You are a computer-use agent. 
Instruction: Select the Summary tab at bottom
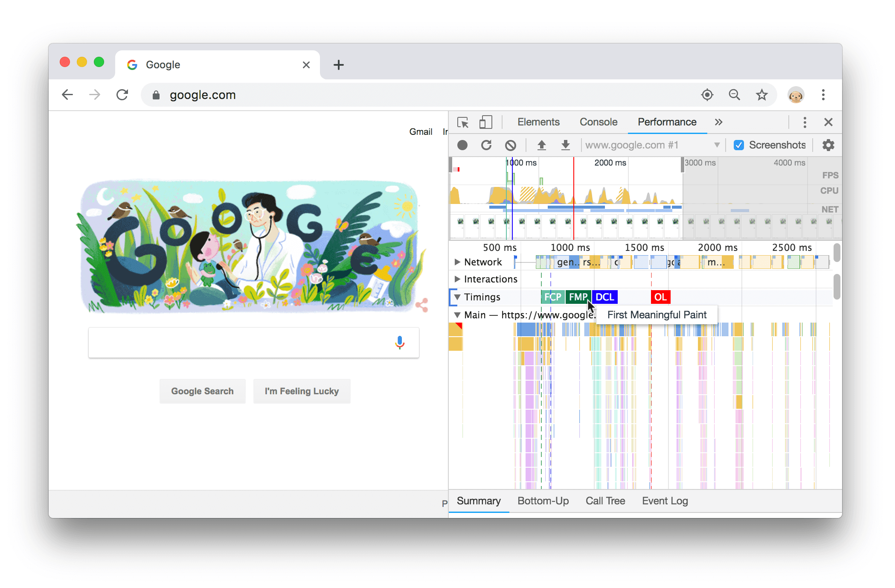tap(478, 501)
